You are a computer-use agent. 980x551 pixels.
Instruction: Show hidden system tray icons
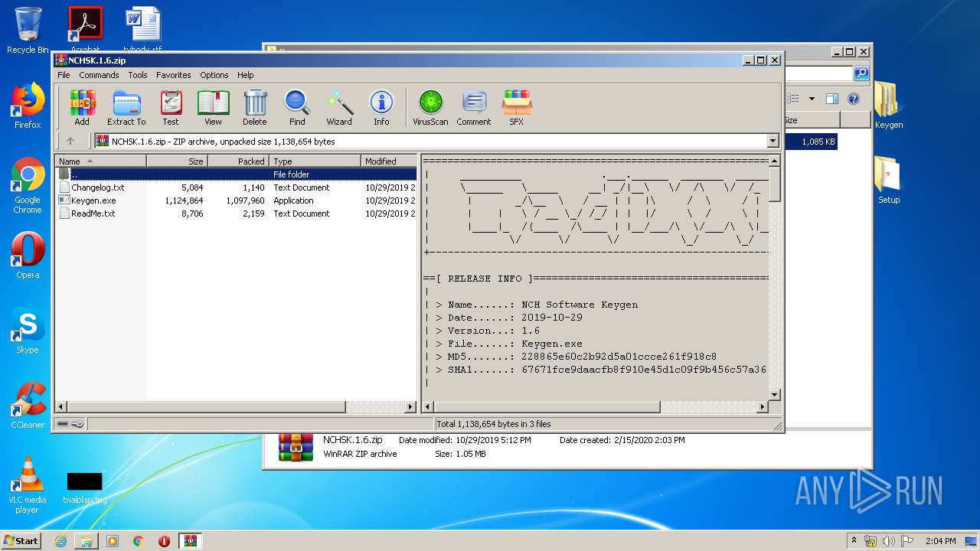point(854,540)
